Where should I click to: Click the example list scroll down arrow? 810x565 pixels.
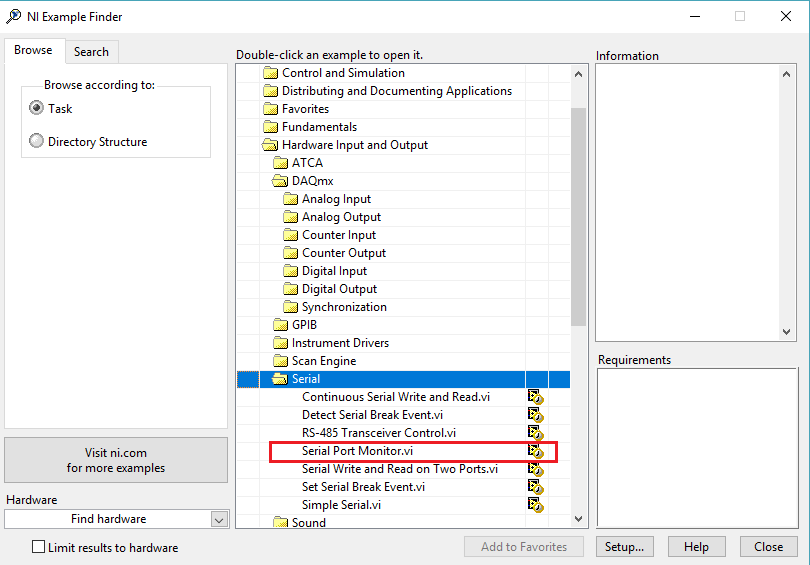pos(579,519)
